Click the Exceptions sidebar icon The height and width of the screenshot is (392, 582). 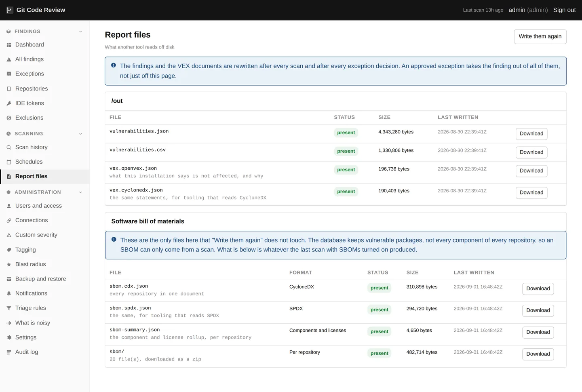click(9, 74)
